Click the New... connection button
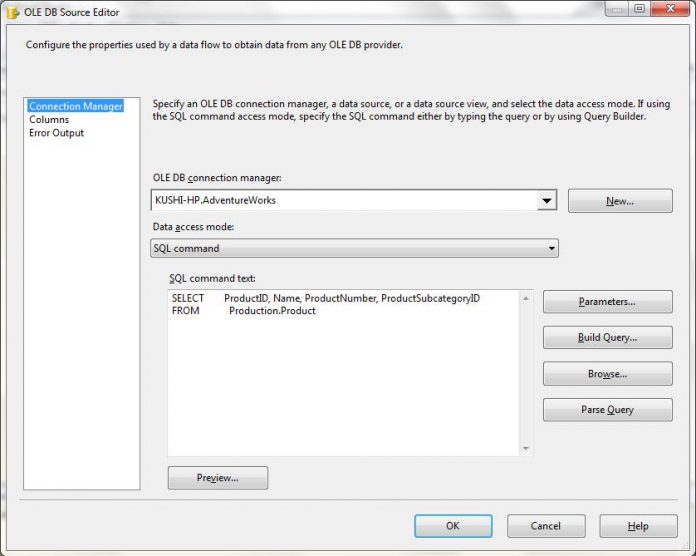This screenshot has height=556, width=696. click(x=619, y=201)
